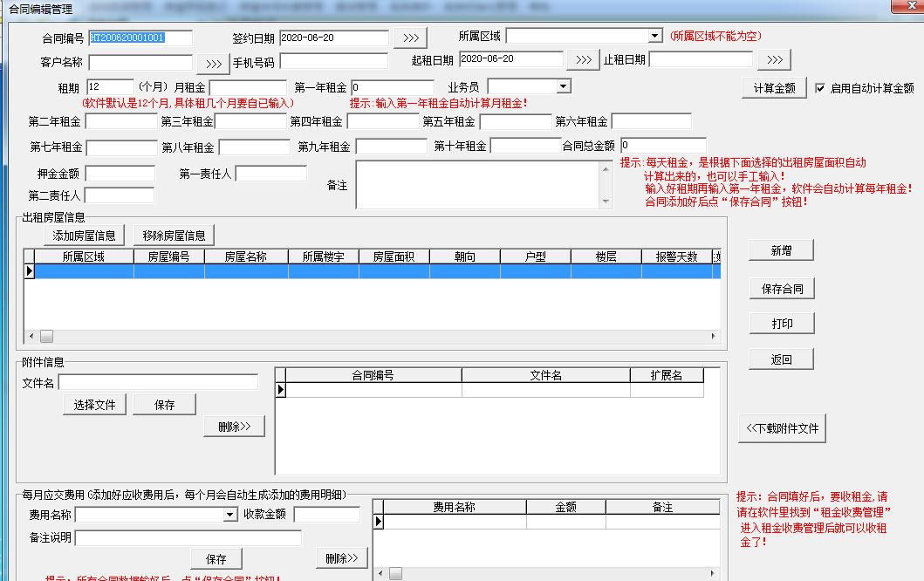Click the 下载附件文件 button
This screenshot has height=581, width=924.
[x=782, y=428]
